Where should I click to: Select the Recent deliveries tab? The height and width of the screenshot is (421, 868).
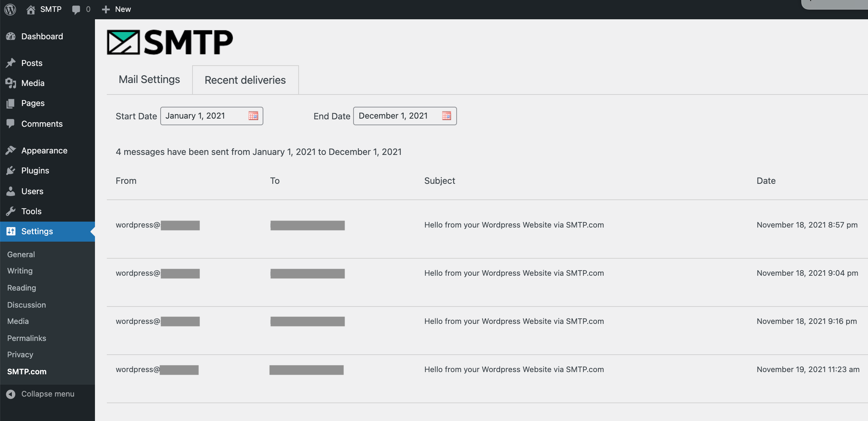pos(245,80)
